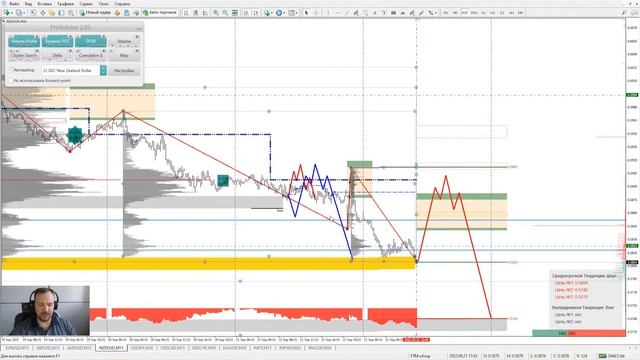640x360 pixels.
Task: Open the Terminal panel icon
Action: pos(61,13)
